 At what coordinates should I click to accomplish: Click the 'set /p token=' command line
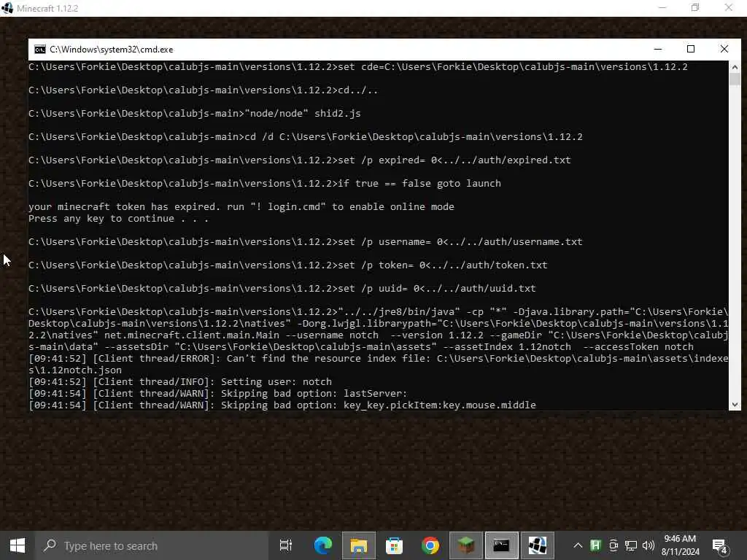287,265
